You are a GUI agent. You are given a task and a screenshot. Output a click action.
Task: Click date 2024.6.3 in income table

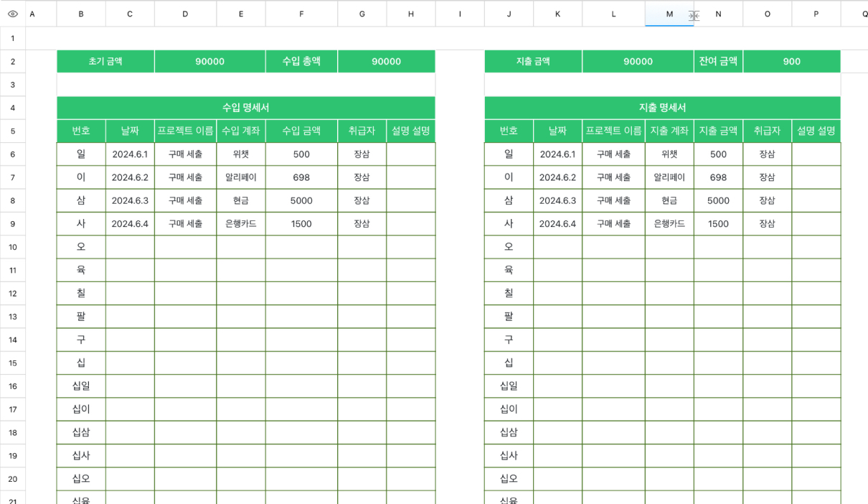(130, 201)
